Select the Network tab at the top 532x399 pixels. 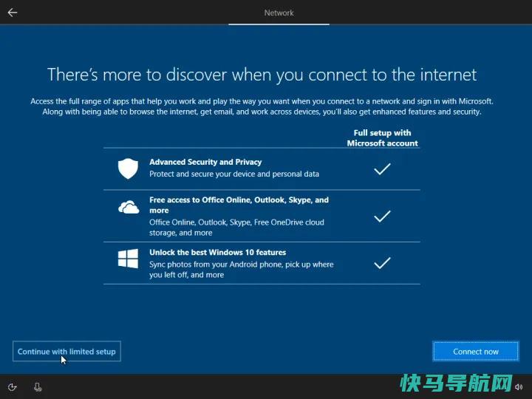click(279, 13)
